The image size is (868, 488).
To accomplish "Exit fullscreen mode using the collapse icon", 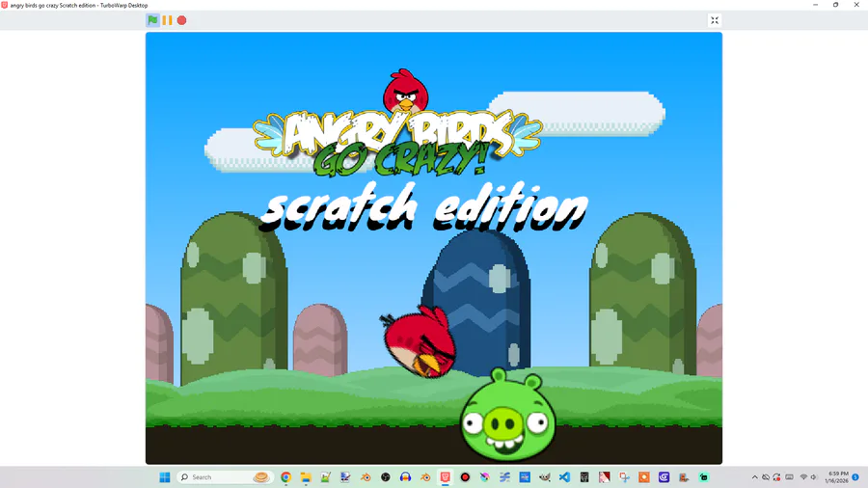I will (715, 20).
